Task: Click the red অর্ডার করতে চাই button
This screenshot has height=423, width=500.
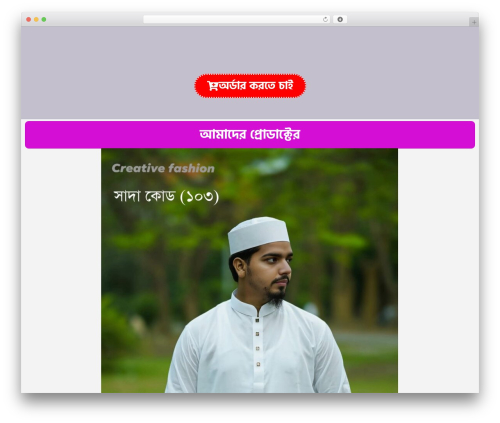Action: [250, 86]
